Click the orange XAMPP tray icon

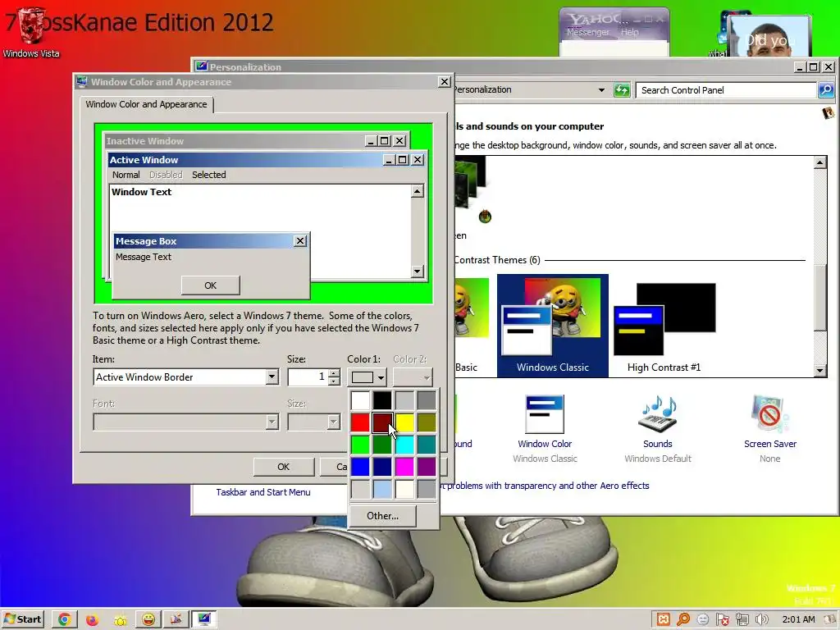coord(663,619)
